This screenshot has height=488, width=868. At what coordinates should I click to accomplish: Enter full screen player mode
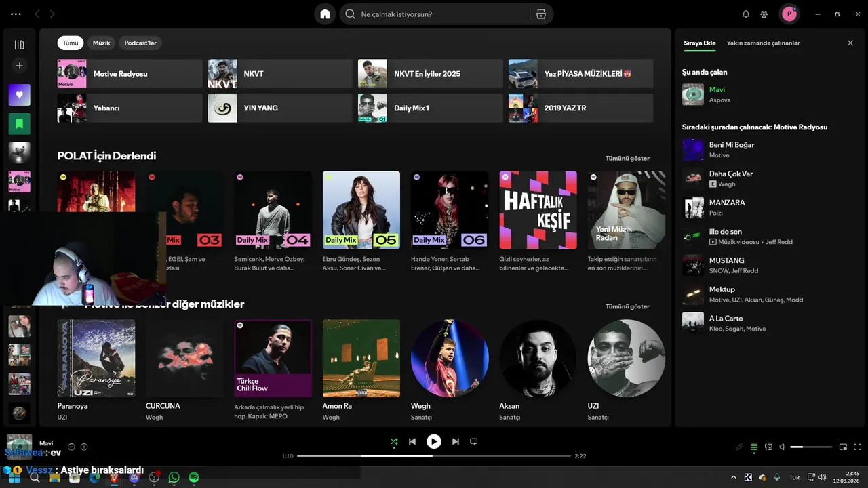(858, 447)
